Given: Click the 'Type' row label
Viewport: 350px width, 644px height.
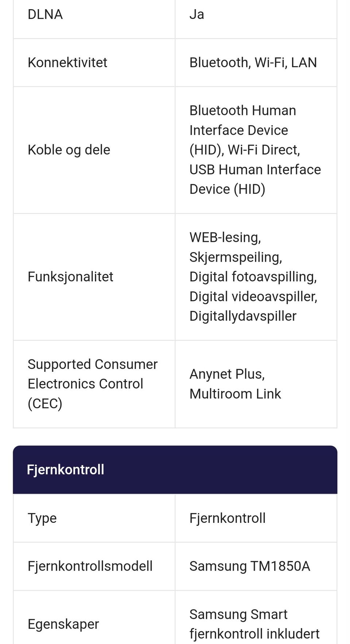Looking at the screenshot, I should click(42, 518).
